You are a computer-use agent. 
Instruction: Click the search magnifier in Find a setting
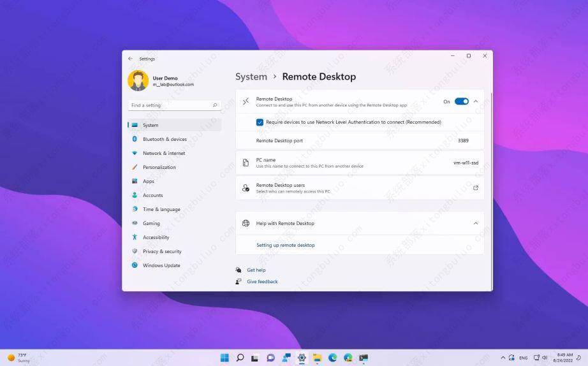[x=215, y=105]
